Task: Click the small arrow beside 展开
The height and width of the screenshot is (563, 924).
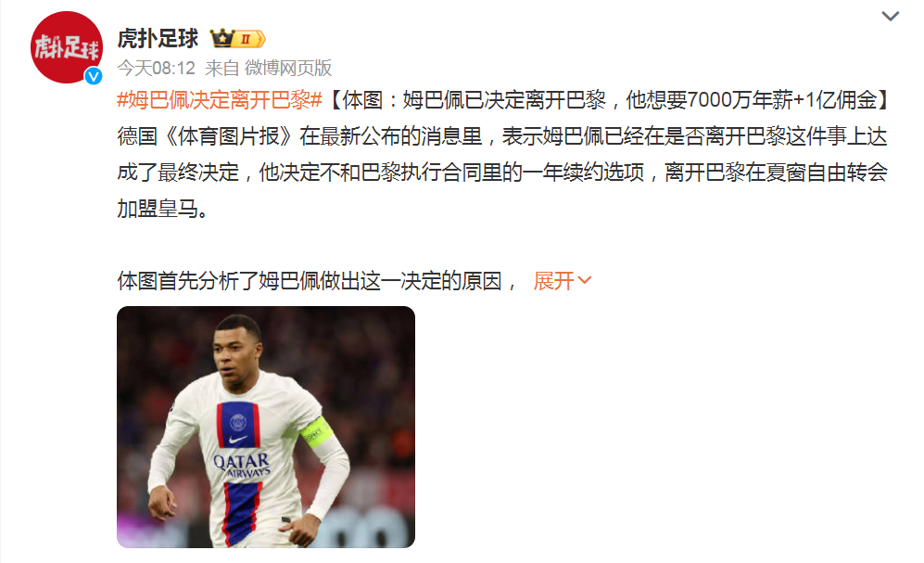Action: coord(584,280)
